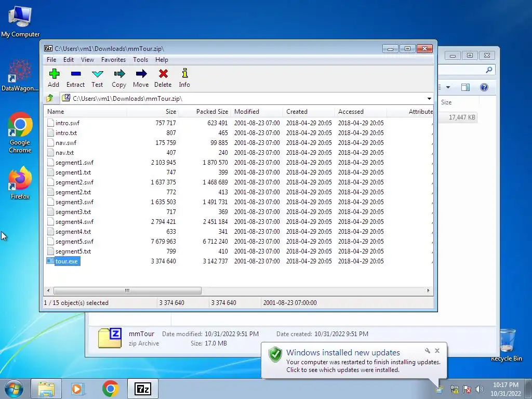
Task: Click the intro.swf file icon
Action: point(50,123)
